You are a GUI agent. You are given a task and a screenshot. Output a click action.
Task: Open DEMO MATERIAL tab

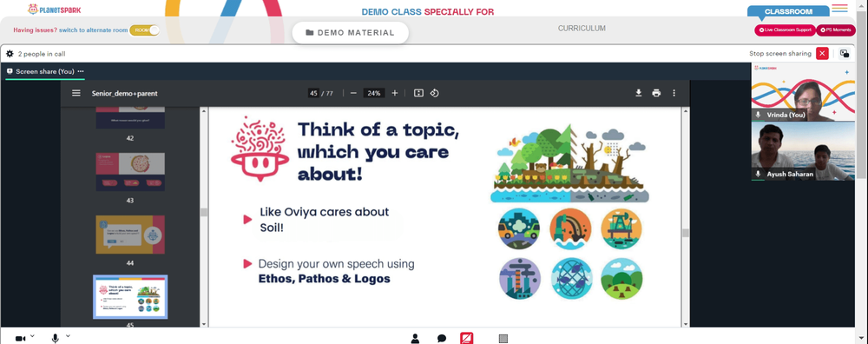click(351, 33)
